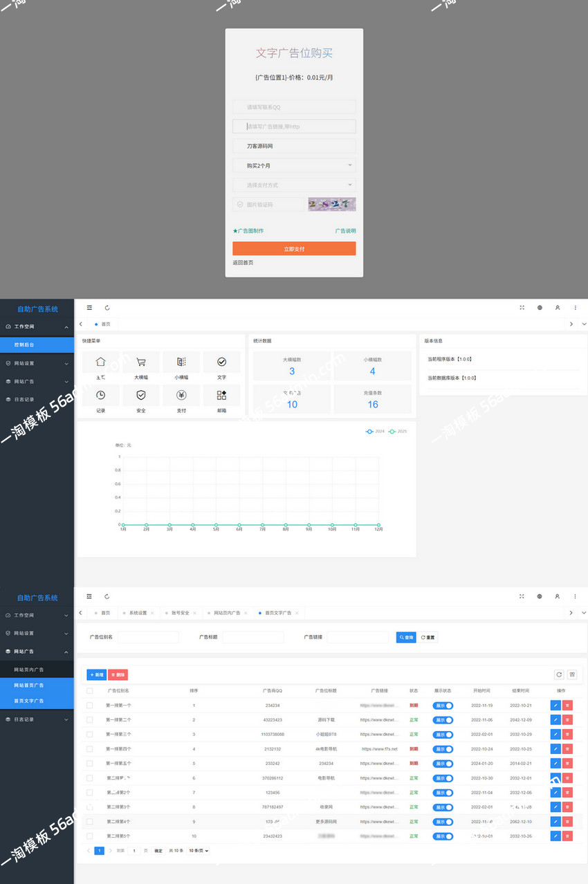This screenshot has height=884, width=588.
Task: Open the table column settings icon
Action: coord(572,674)
